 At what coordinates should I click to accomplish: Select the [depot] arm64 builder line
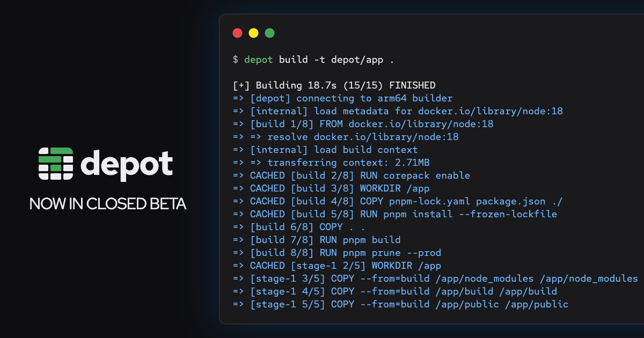[343, 98]
